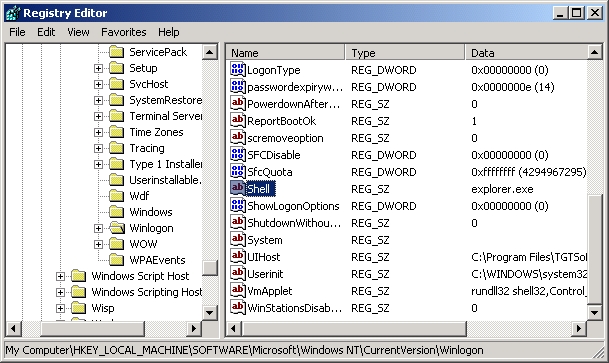Click values pane scroll right arrow

579,328
